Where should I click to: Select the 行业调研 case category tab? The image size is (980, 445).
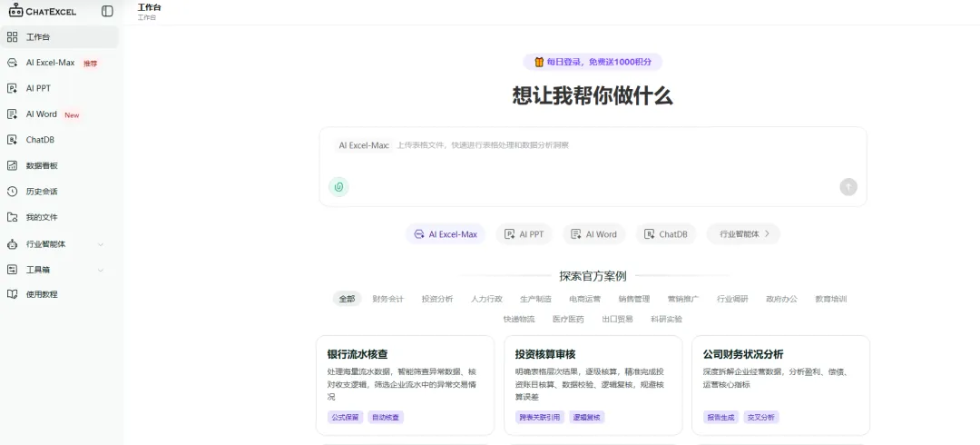tap(732, 299)
